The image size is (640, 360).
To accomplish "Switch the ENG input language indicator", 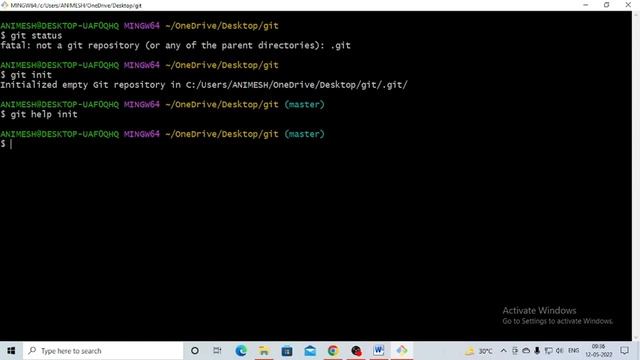I will [x=573, y=351].
